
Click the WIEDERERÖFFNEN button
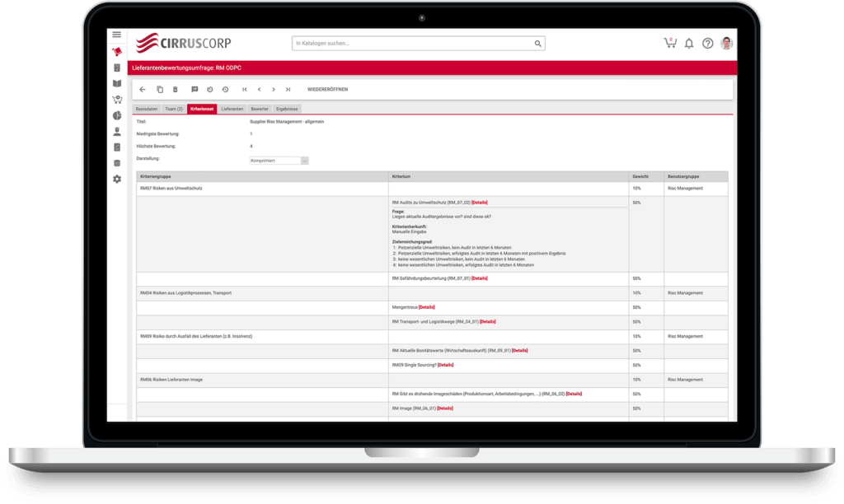pos(327,89)
